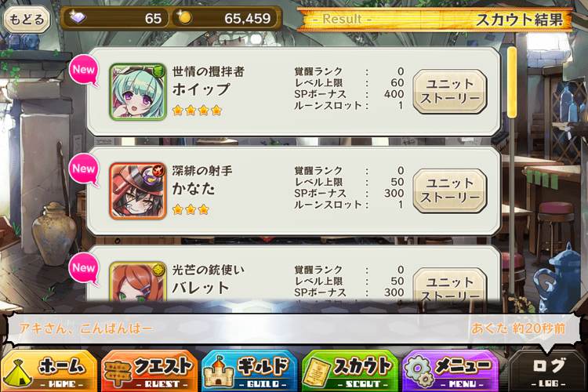Open クエスト via the signpost icon

tap(149, 371)
